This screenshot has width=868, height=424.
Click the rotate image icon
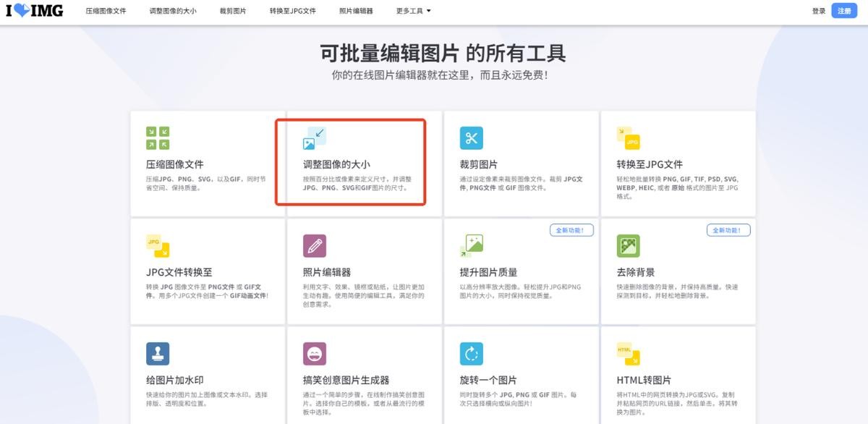pos(471,354)
